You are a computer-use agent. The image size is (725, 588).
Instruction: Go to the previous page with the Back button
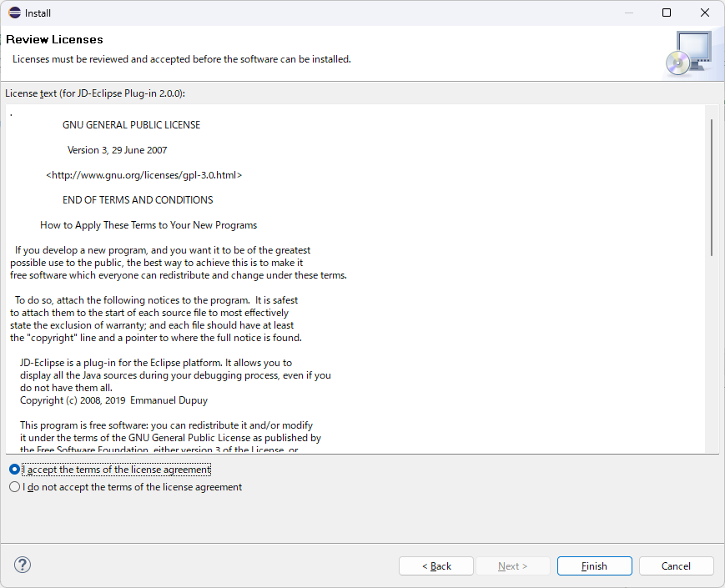tap(436, 565)
